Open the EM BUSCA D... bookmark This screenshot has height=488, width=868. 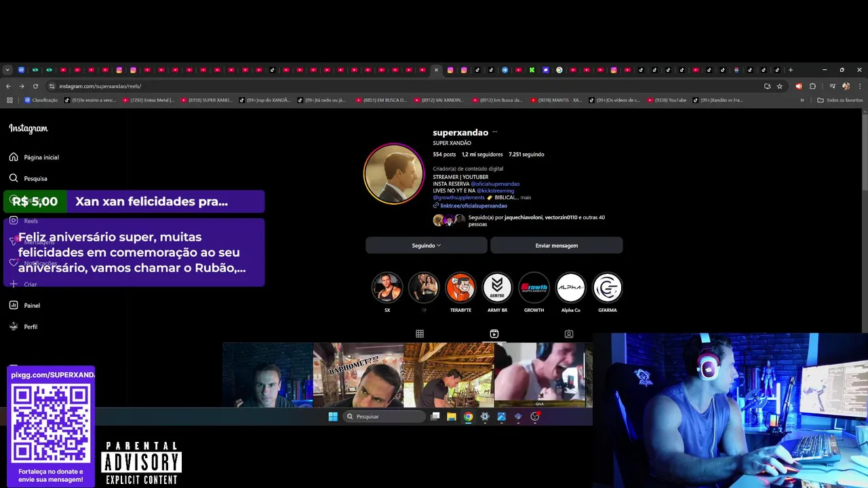pyautogui.click(x=380, y=100)
